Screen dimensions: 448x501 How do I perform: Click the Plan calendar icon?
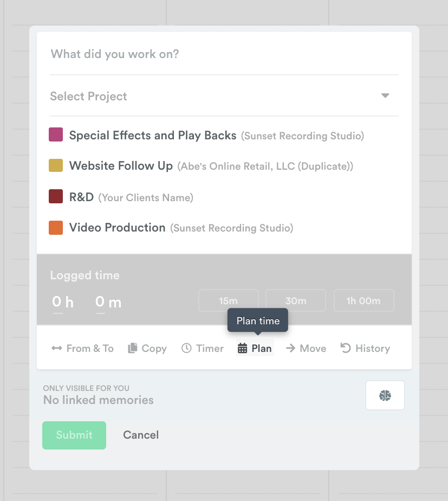[x=243, y=348]
